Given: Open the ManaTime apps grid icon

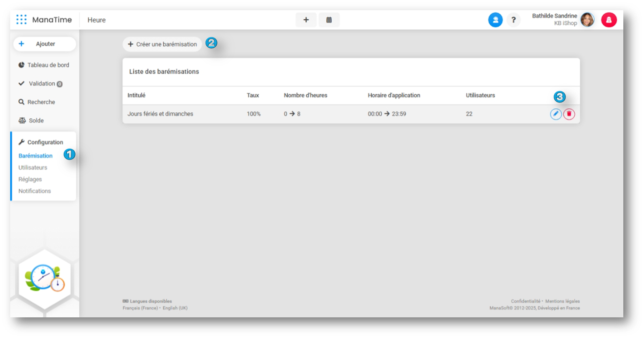Looking at the screenshot, I should click(x=21, y=20).
